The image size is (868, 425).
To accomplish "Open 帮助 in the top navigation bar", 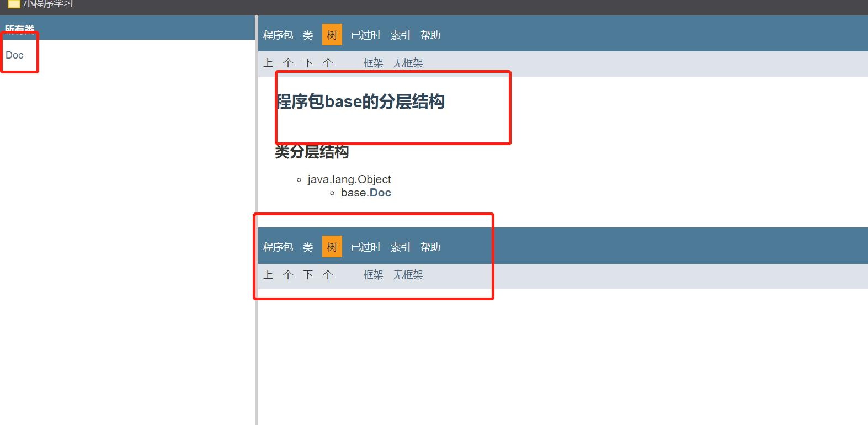I will (x=430, y=35).
